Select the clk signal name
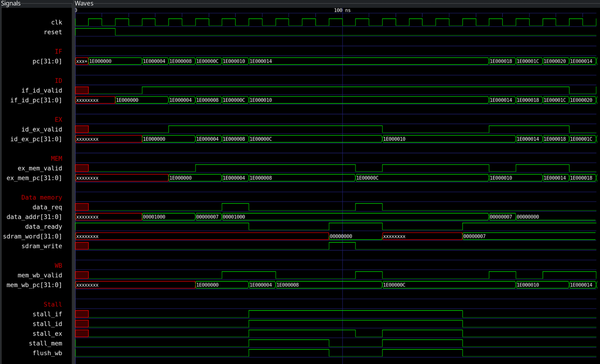The height and width of the screenshot is (364, 600). tap(56, 22)
